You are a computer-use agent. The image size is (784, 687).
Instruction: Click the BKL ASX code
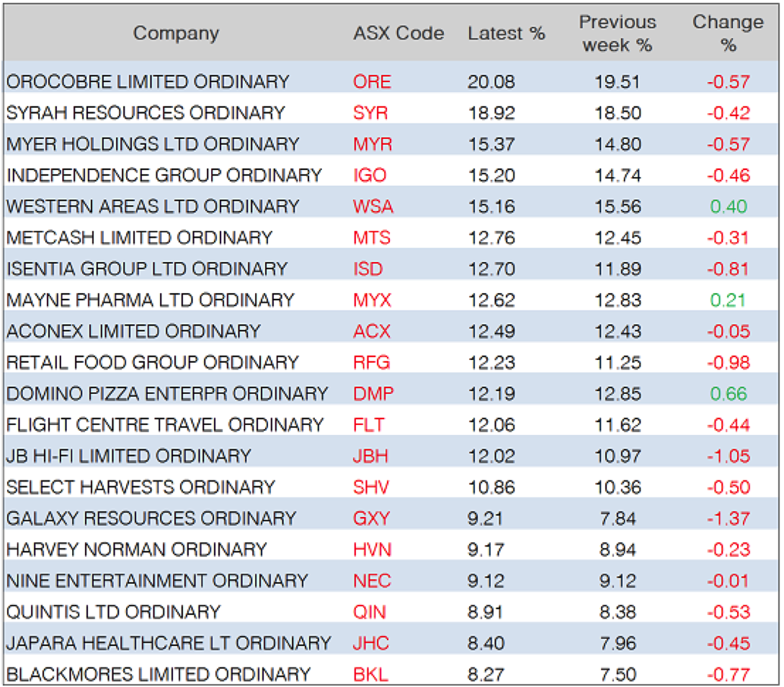pos(370,675)
